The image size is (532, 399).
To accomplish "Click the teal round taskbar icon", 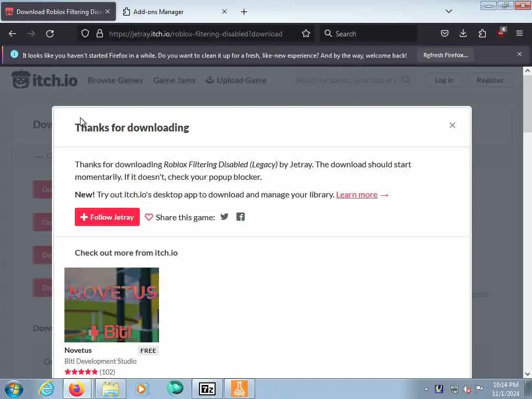I will 175,388.
